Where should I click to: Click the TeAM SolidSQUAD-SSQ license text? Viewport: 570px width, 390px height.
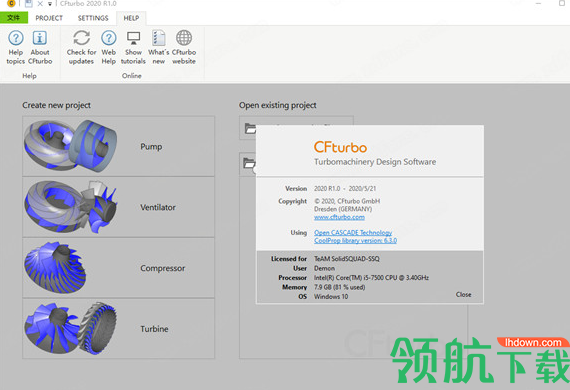347,259
